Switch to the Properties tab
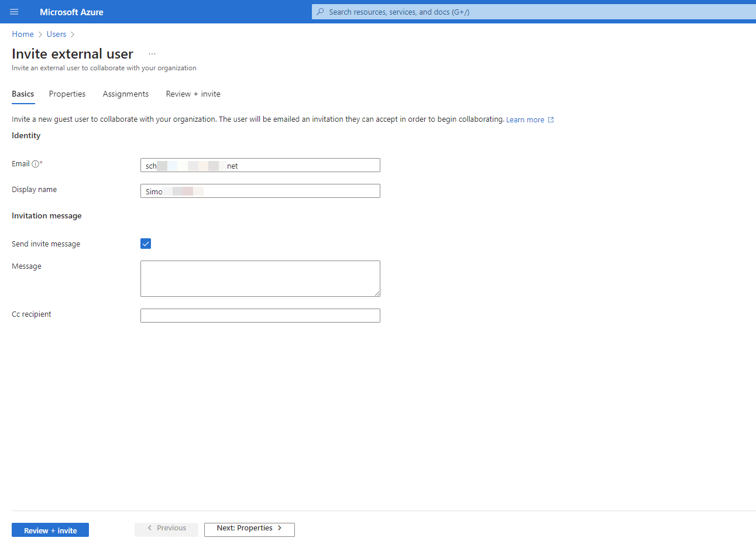Viewport: 756px width, 548px height. 67,94
